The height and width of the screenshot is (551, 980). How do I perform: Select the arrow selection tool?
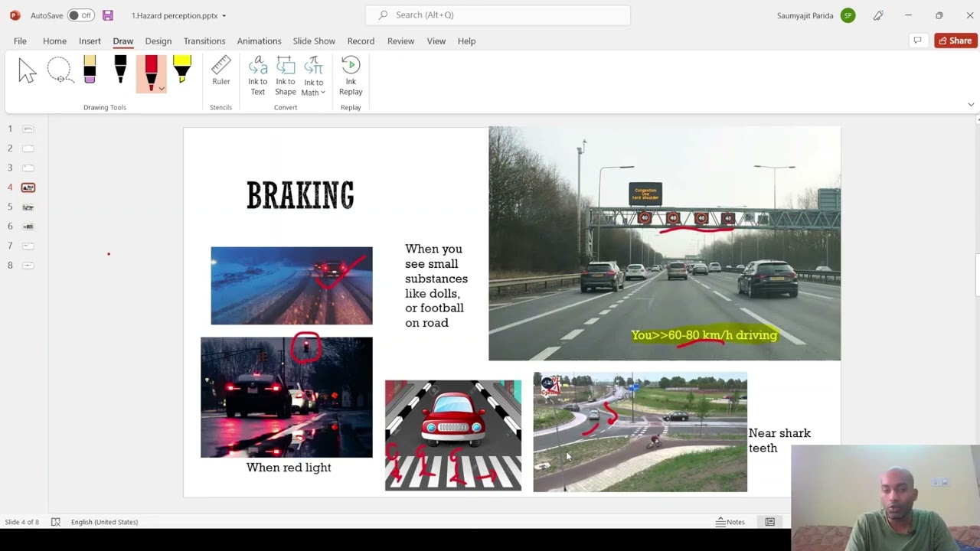[28, 71]
